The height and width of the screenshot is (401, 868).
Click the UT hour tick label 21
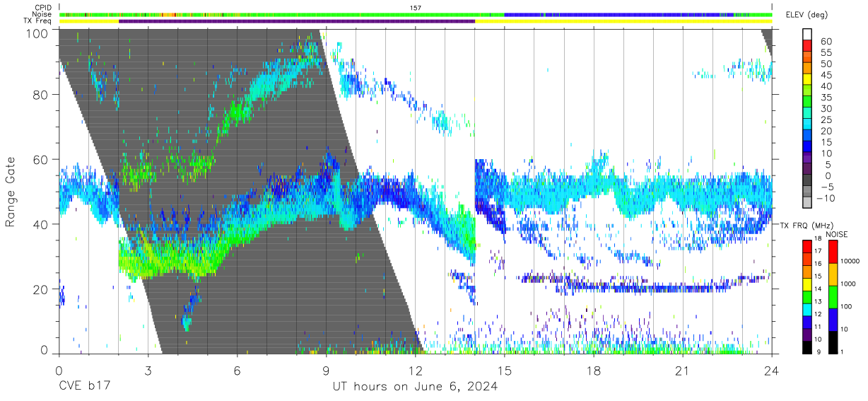pos(682,370)
